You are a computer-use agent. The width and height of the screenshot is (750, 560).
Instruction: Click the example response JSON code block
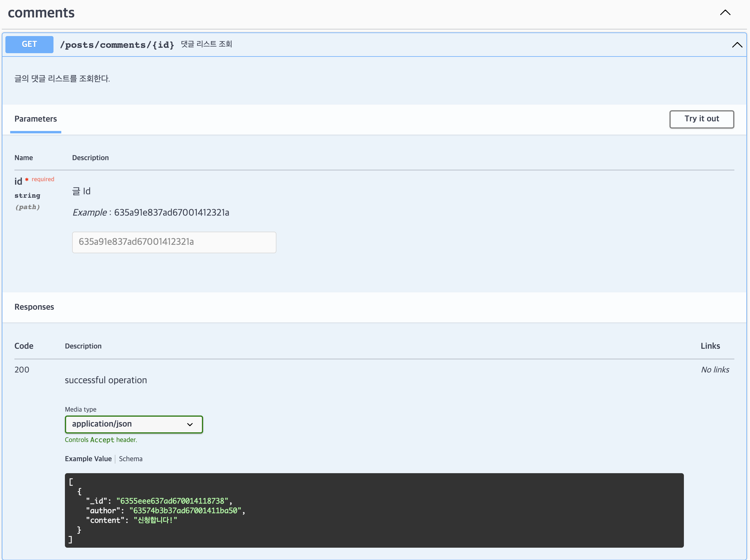(x=373, y=510)
